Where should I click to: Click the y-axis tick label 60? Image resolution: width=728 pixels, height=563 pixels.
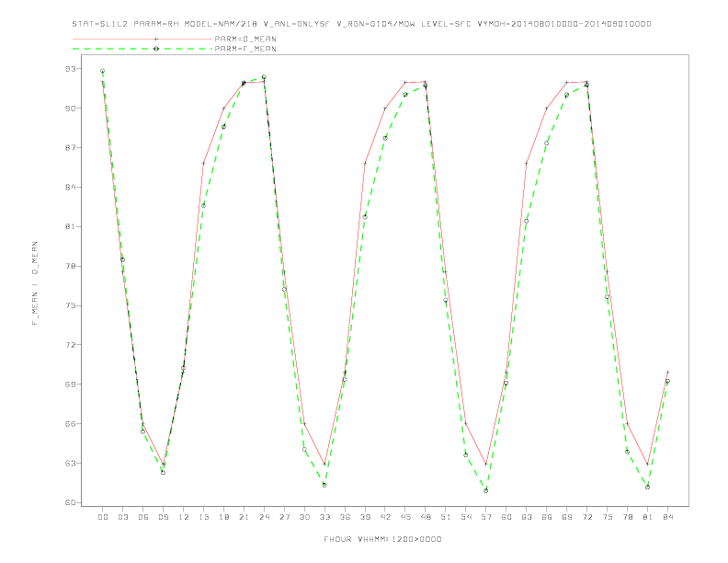(x=70, y=502)
